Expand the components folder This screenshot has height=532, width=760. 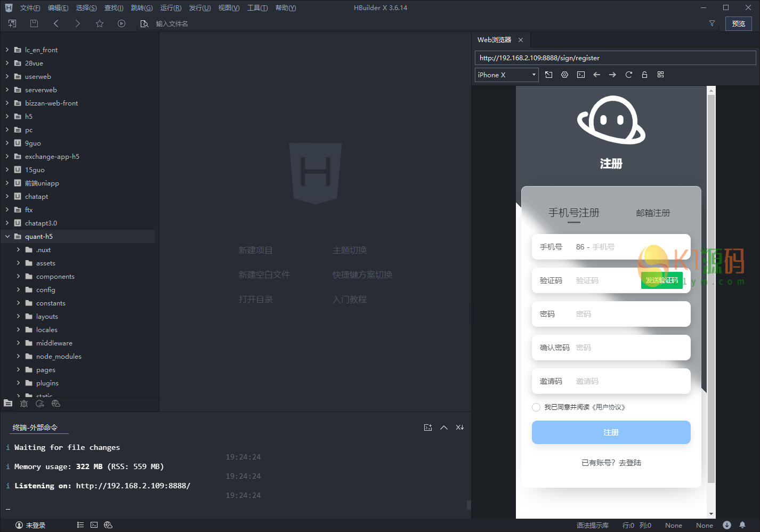18,276
